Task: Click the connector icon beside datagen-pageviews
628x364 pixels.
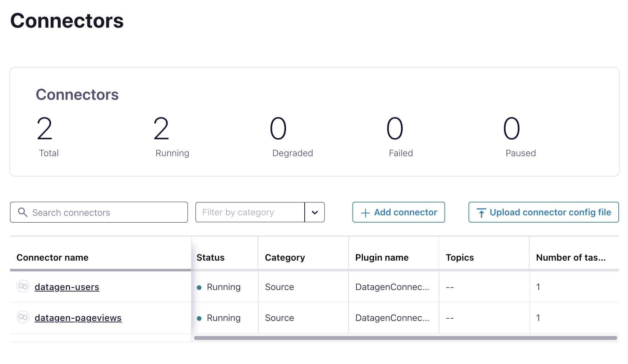Action: 23,317
